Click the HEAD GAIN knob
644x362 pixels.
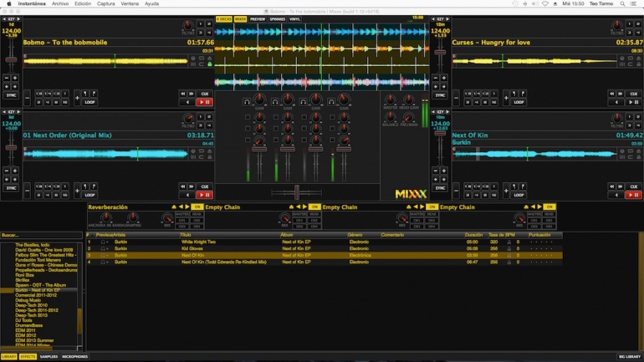pos(409,99)
